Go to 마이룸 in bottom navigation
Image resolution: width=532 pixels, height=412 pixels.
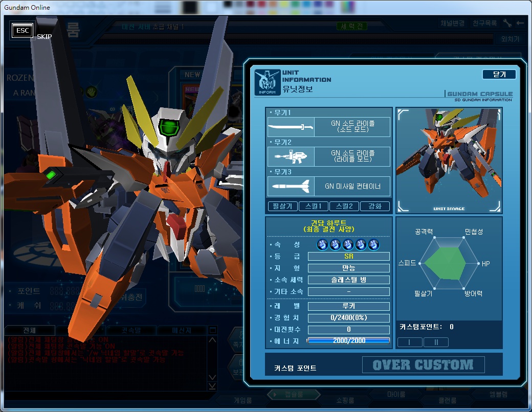point(396,395)
